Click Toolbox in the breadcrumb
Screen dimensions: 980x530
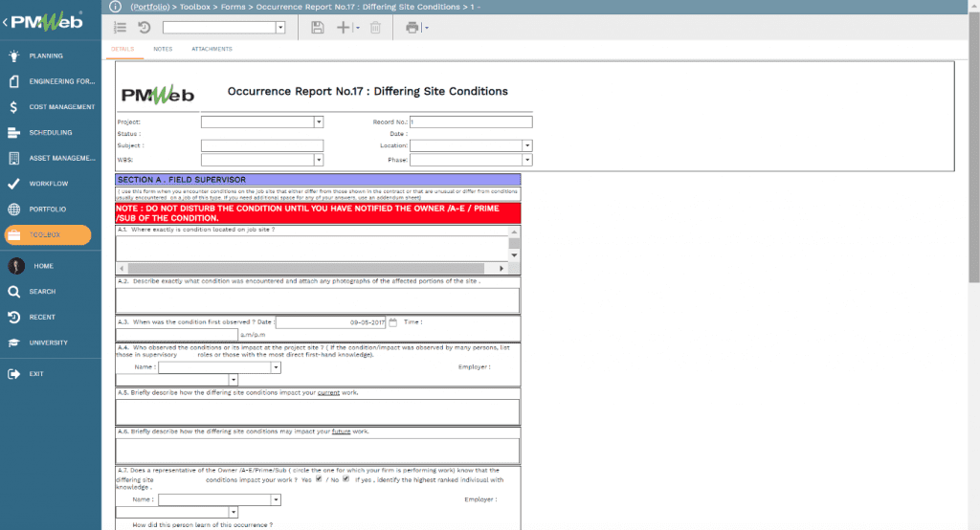195,7
